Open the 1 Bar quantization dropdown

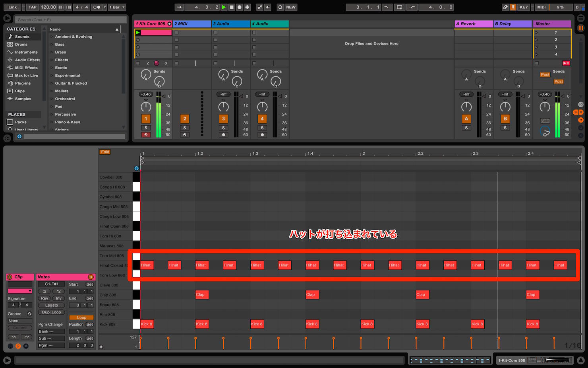point(118,7)
